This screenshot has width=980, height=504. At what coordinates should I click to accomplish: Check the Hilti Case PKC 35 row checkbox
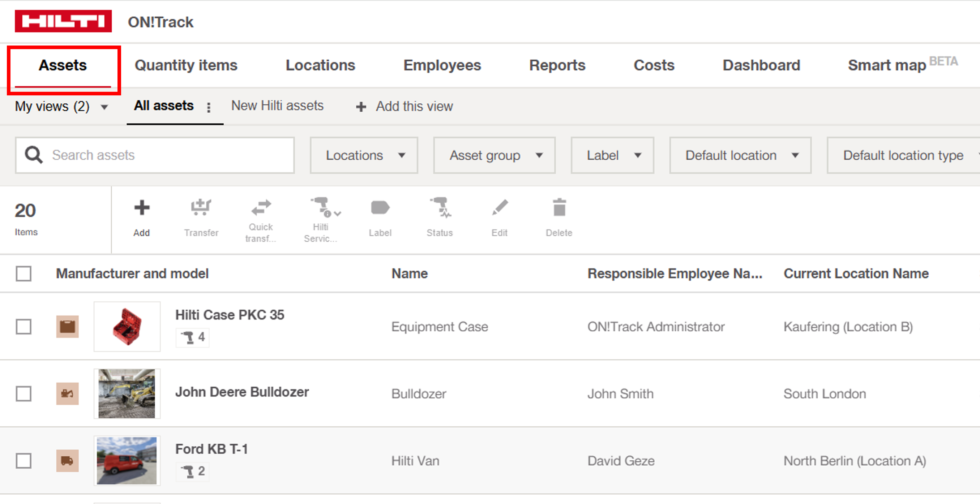[23, 327]
